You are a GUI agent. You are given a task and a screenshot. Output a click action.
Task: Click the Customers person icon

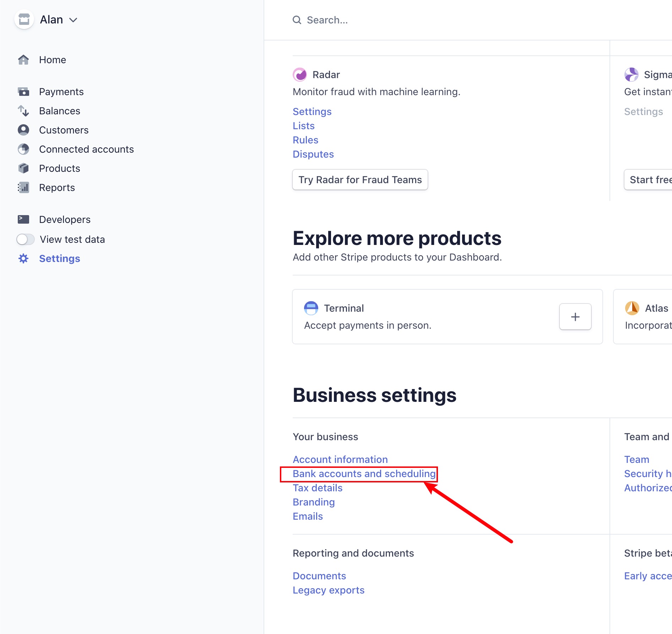[x=23, y=130]
